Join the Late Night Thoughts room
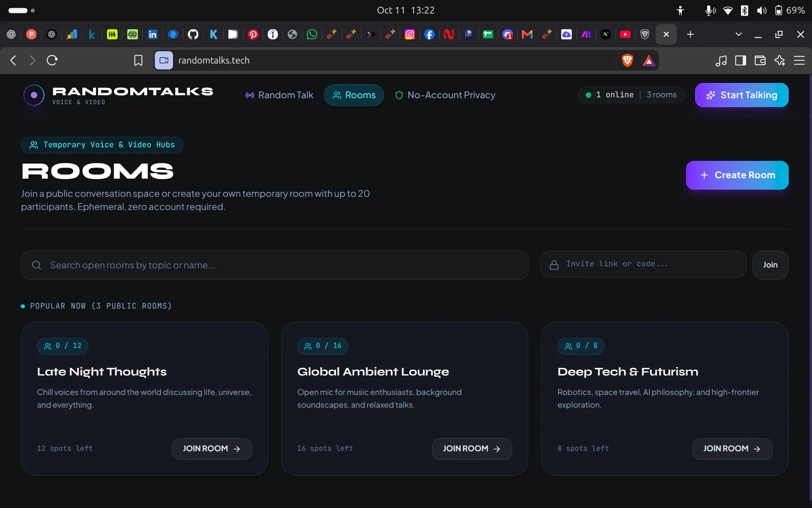 (212, 449)
